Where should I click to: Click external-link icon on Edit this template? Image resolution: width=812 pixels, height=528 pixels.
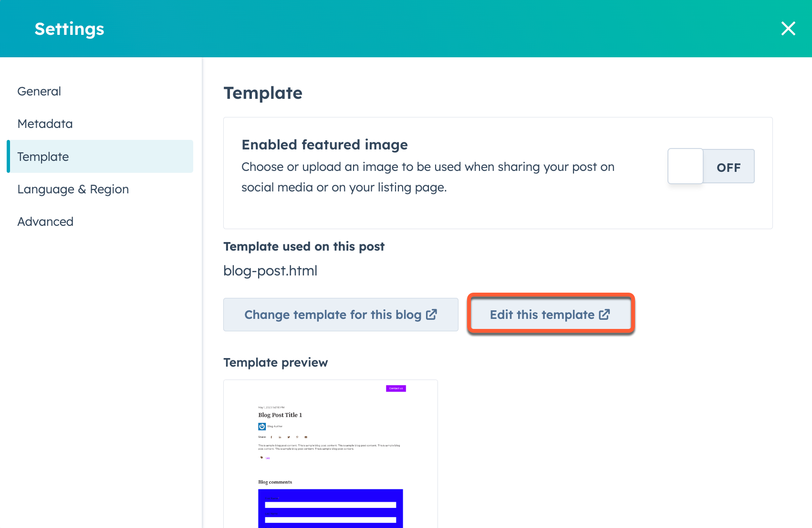(604, 314)
